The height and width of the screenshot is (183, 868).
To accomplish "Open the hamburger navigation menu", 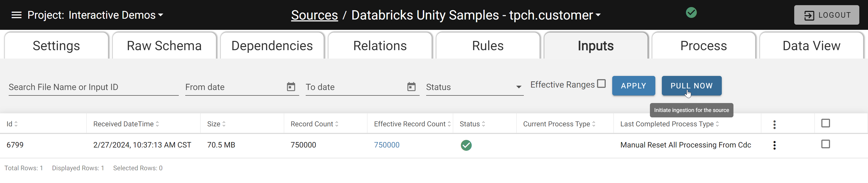I will (17, 15).
